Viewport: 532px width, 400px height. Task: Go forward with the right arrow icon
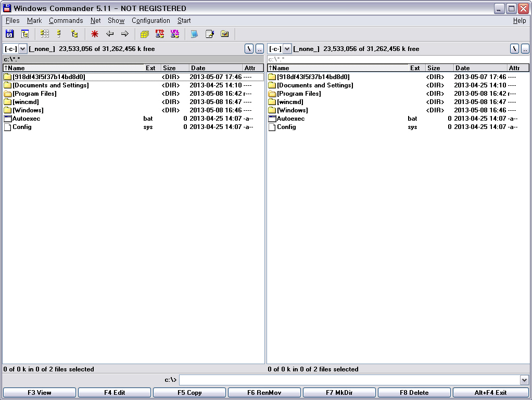click(125, 34)
